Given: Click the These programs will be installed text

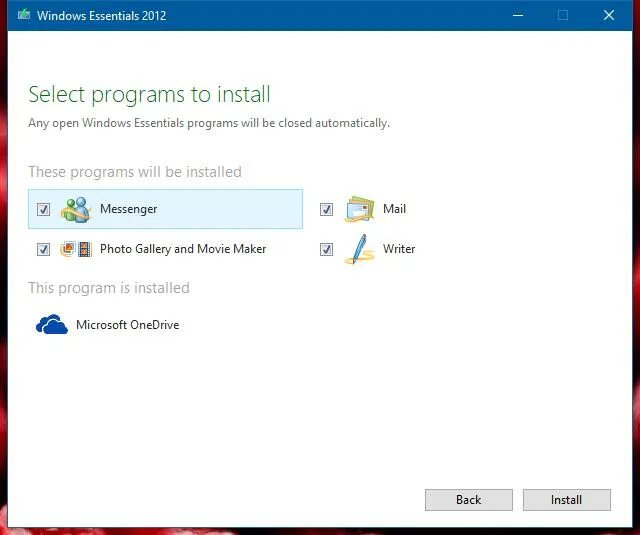Looking at the screenshot, I should [x=135, y=172].
